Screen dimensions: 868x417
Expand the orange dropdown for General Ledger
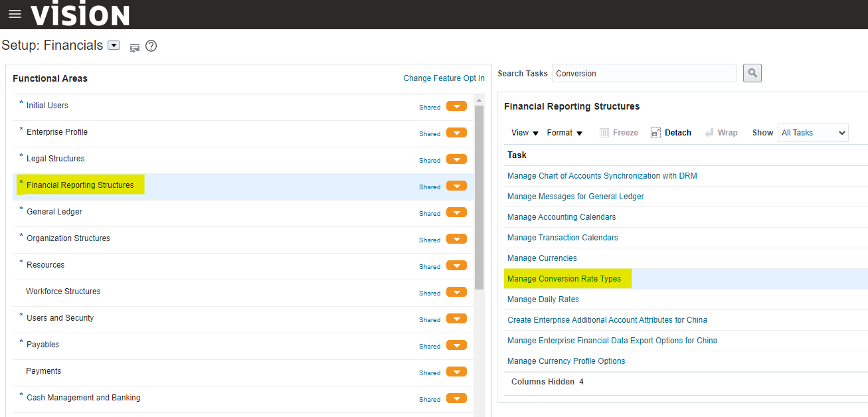pyautogui.click(x=456, y=212)
